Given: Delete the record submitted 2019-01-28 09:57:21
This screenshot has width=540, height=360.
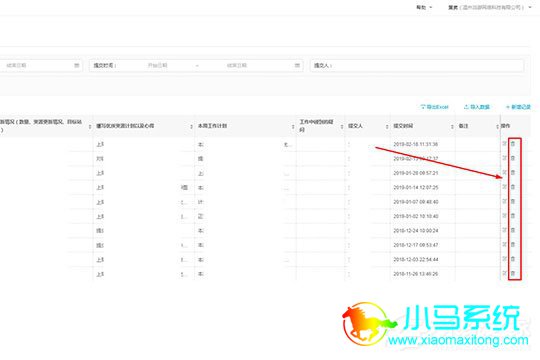Looking at the screenshot, I should coord(513,173).
